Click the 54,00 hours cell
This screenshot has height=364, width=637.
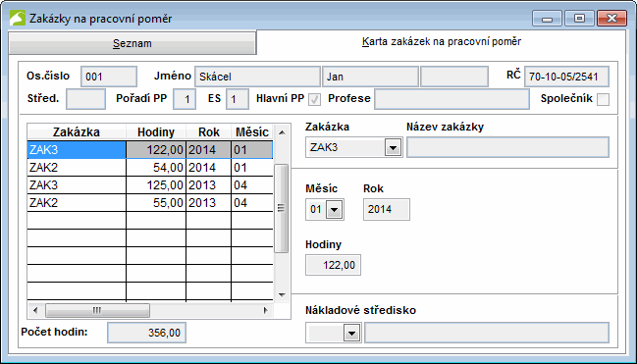point(156,168)
